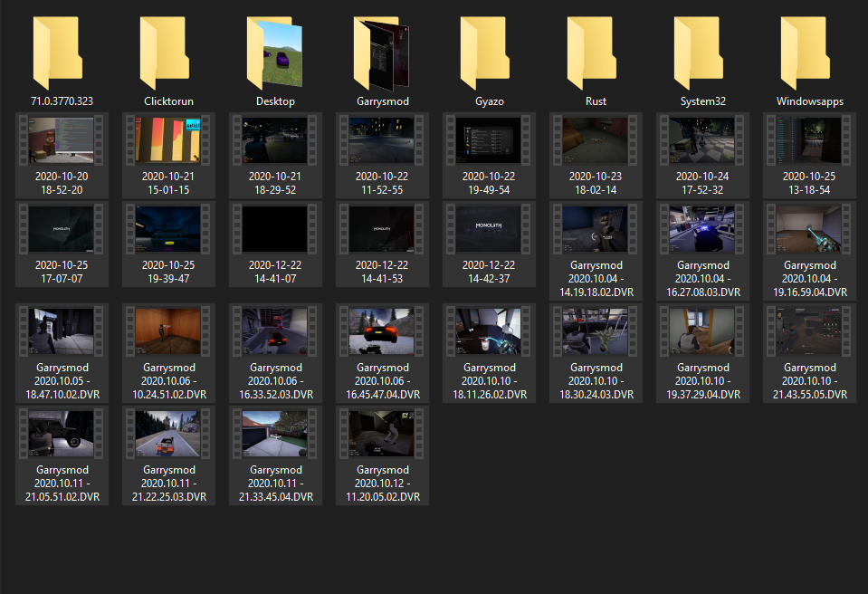Image resolution: width=868 pixels, height=594 pixels.
Task: Select video 2020-10-25 17-07-07
Action: [62, 244]
